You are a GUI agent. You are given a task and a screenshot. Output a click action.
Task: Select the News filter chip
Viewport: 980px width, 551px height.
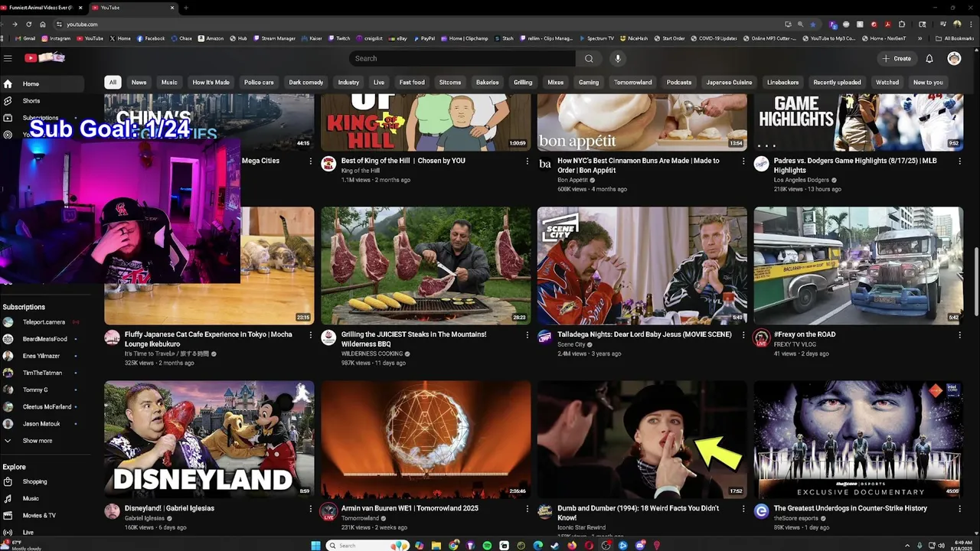point(139,83)
